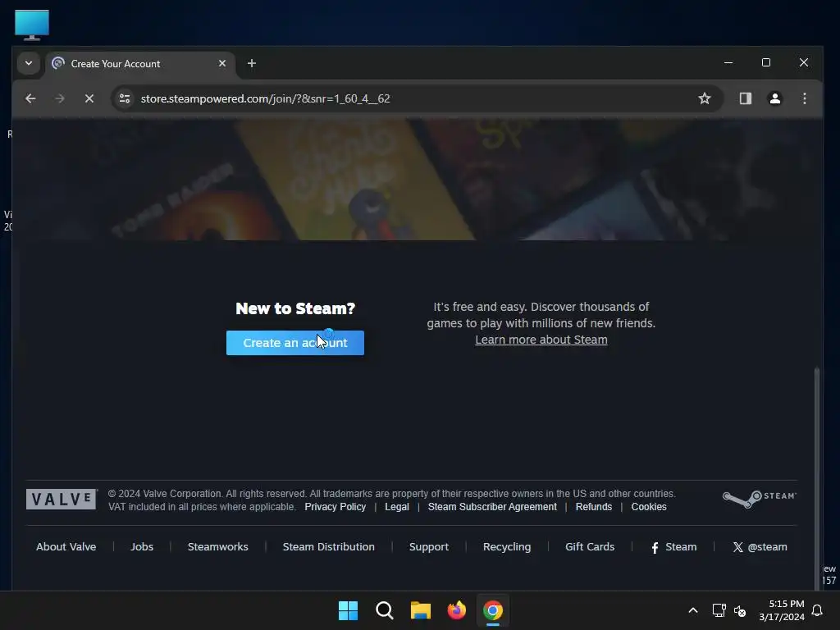The height and width of the screenshot is (630, 840).
Task: Open the Privacy Policy link
Action: point(336,507)
